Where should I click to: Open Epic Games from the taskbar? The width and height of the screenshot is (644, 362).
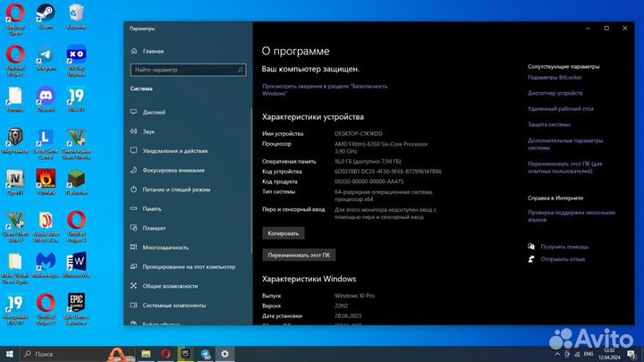185,354
